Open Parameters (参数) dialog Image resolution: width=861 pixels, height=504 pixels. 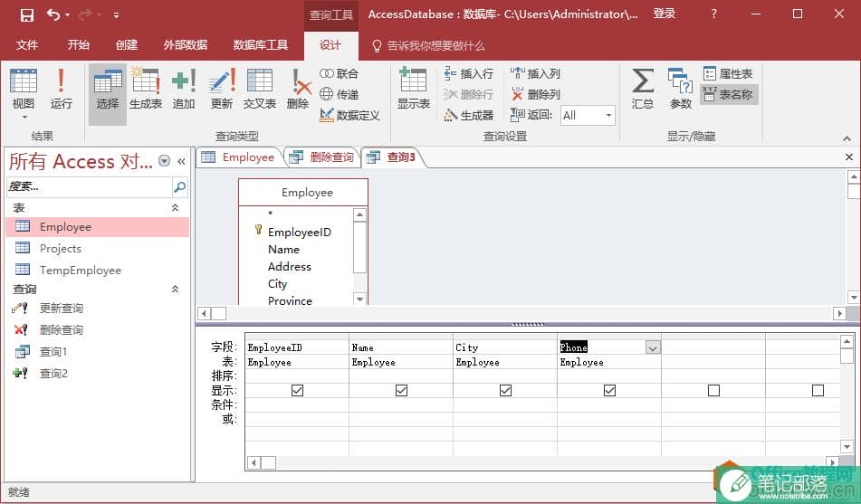680,89
